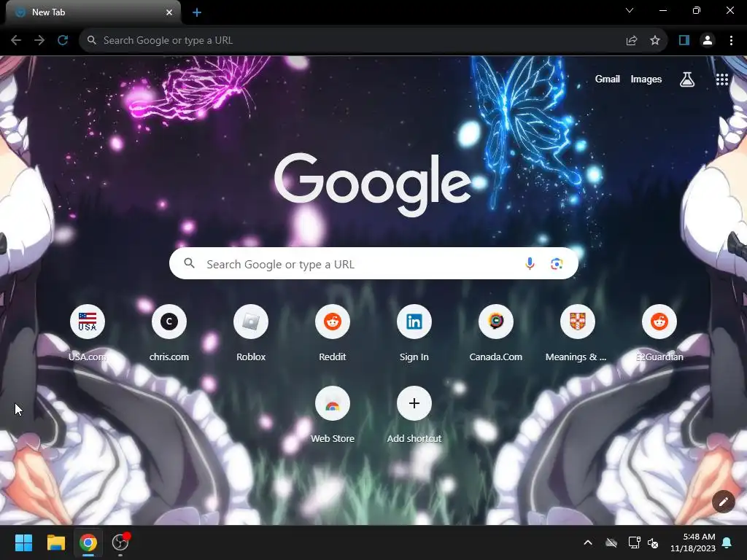Open a new tab with the plus button

(x=197, y=12)
